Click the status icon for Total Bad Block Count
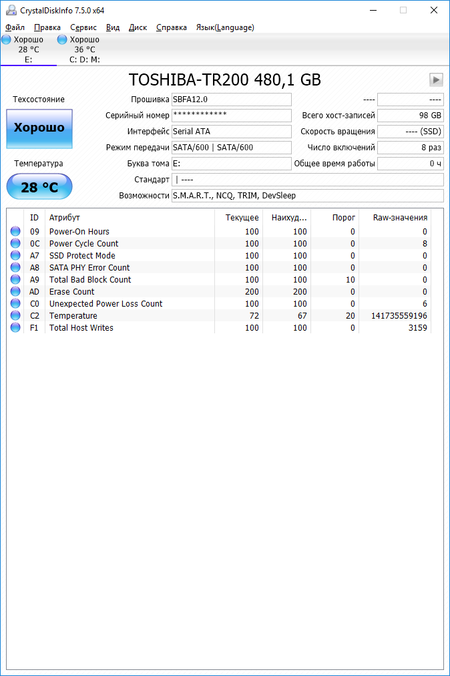Screen dimensions: 450x676 16,279
